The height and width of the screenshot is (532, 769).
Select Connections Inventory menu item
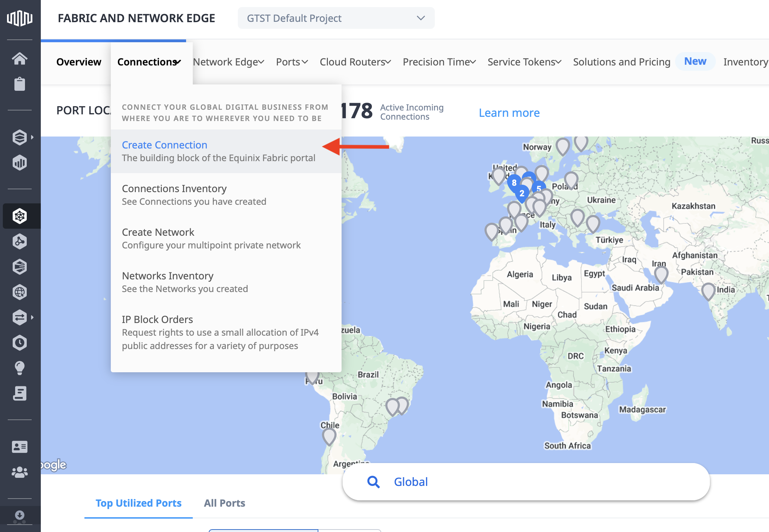(226, 195)
